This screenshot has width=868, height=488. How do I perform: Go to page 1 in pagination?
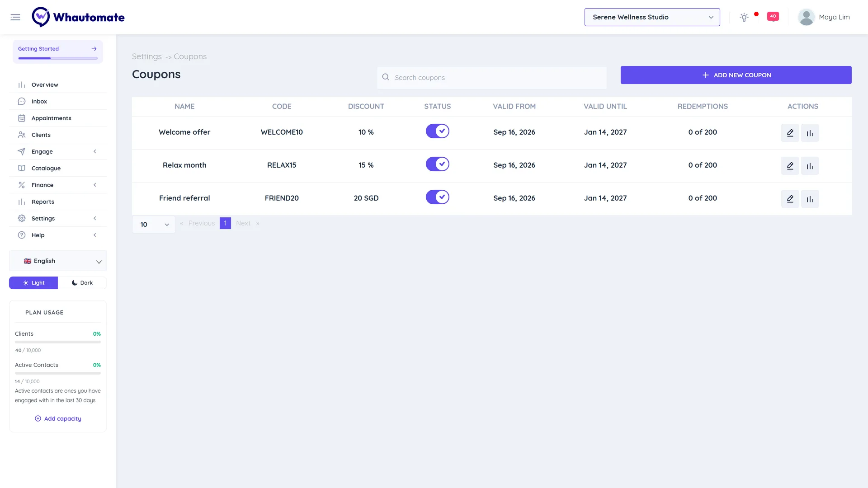(225, 223)
